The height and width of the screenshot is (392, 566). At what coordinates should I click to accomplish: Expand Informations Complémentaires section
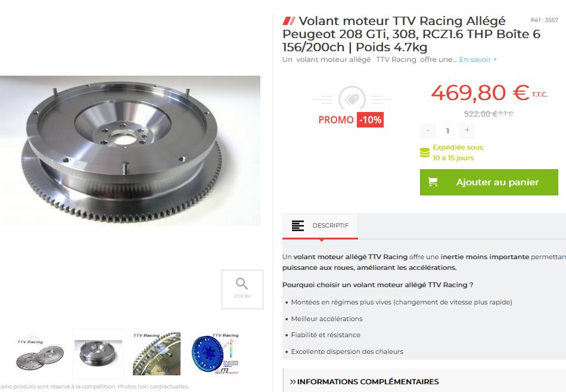click(364, 381)
